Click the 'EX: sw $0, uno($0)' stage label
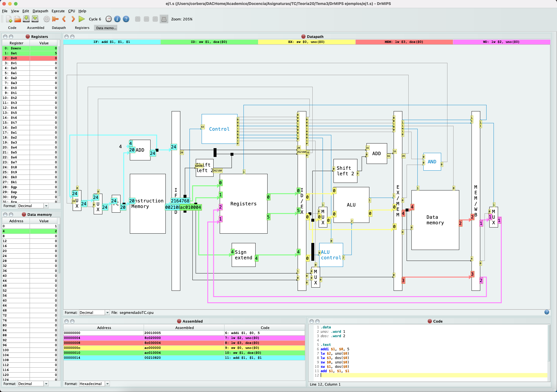 (307, 42)
